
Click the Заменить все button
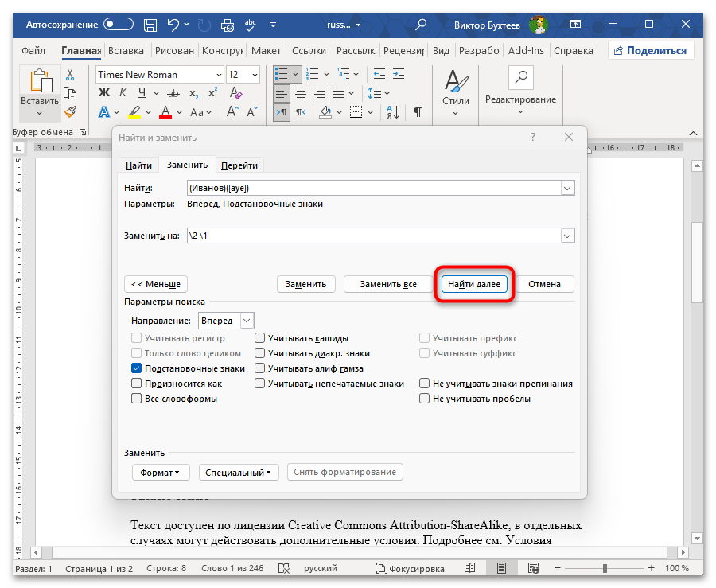(x=387, y=284)
